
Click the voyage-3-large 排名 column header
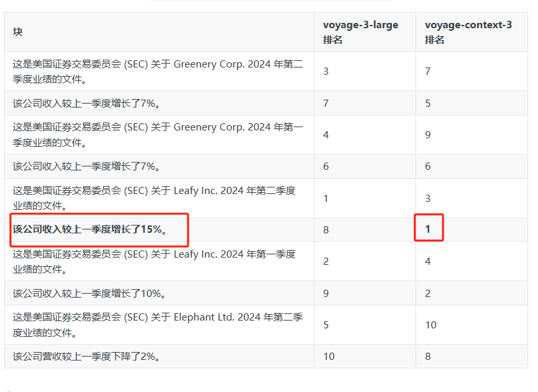pos(360,32)
